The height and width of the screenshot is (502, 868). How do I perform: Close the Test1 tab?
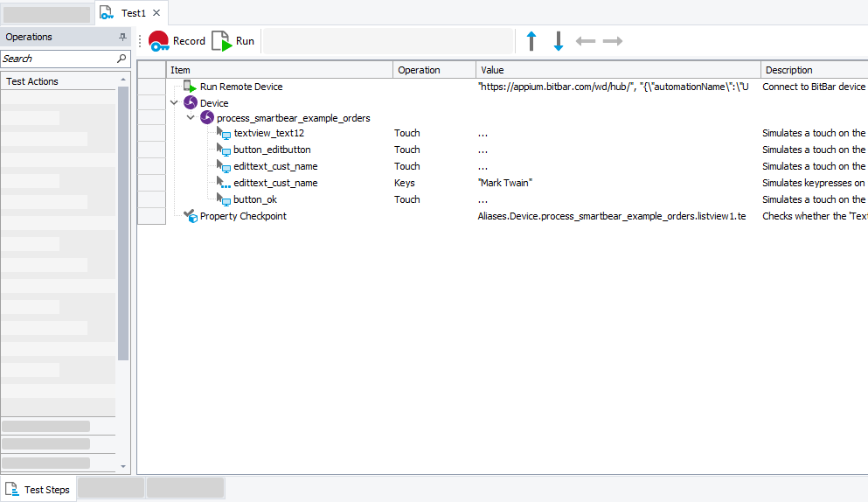(156, 13)
